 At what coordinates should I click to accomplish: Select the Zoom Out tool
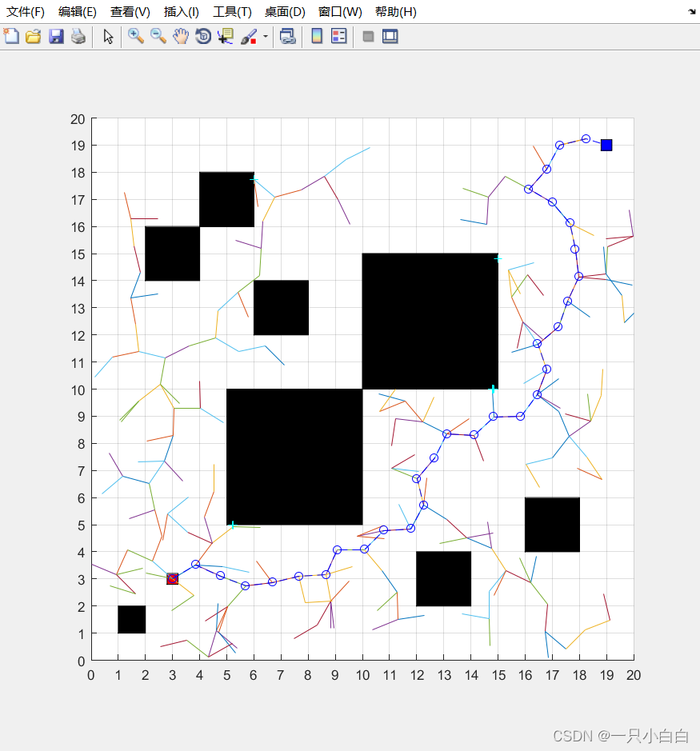[x=158, y=36]
